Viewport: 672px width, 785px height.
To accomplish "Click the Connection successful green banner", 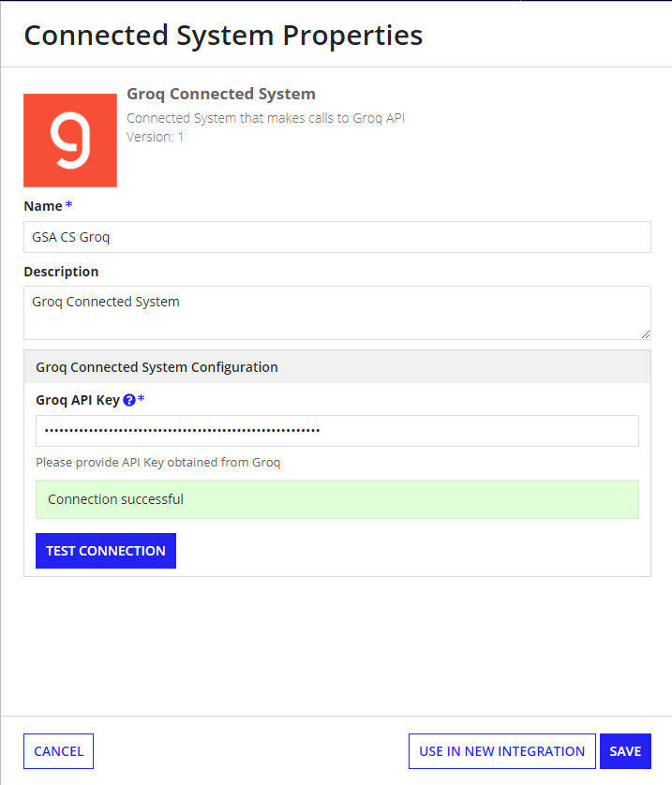I will (x=337, y=499).
